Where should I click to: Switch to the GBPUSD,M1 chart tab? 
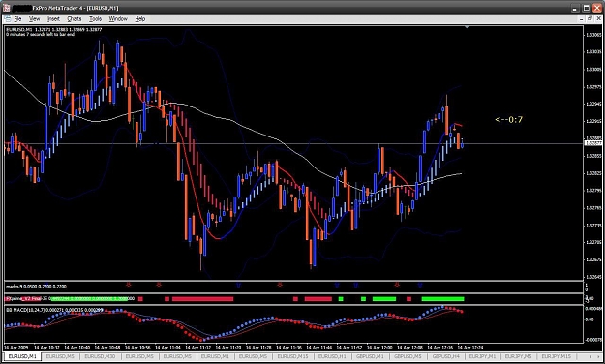(370, 356)
